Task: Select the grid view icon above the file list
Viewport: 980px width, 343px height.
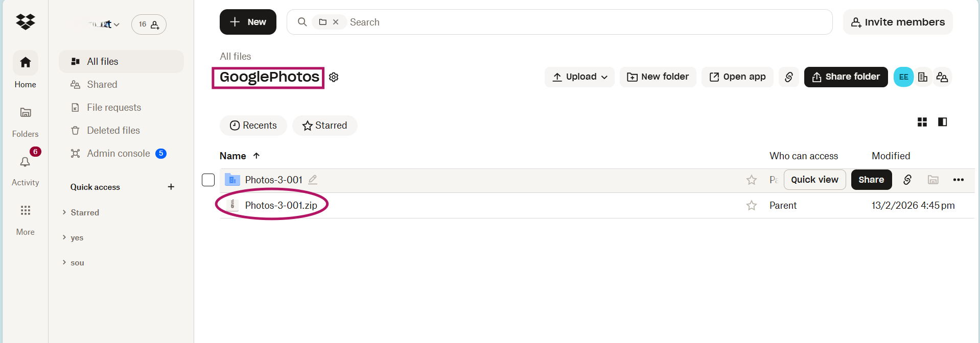Action: point(922,122)
